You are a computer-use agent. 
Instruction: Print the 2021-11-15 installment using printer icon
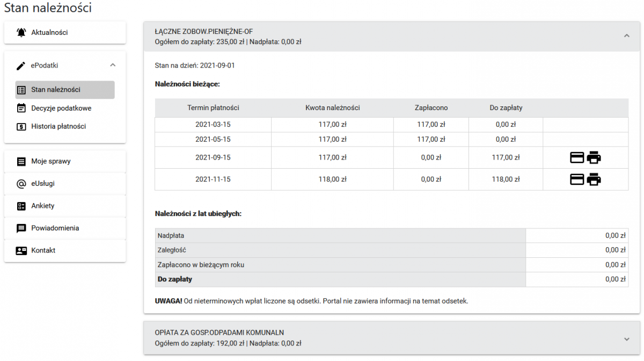(594, 179)
